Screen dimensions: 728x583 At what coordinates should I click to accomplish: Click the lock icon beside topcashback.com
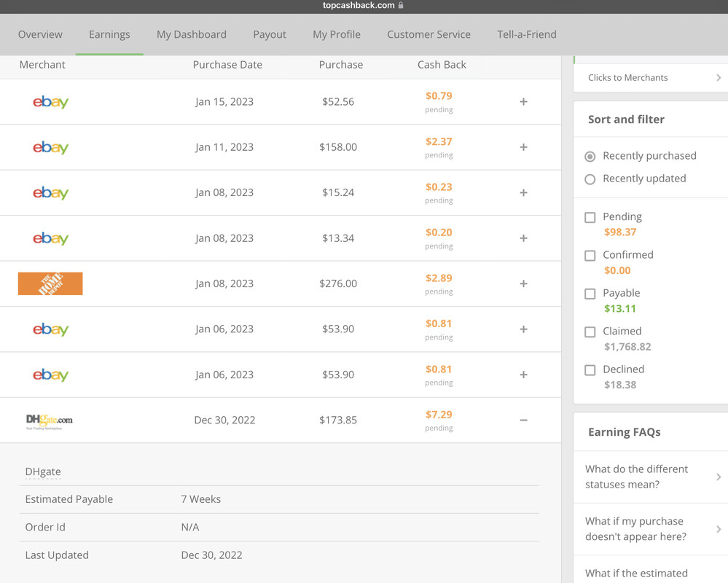401,5
